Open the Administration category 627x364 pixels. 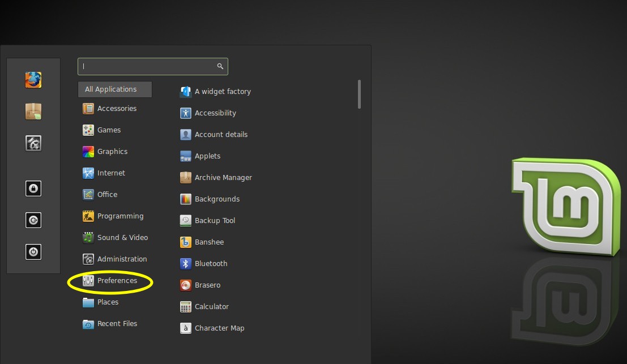coord(115,259)
